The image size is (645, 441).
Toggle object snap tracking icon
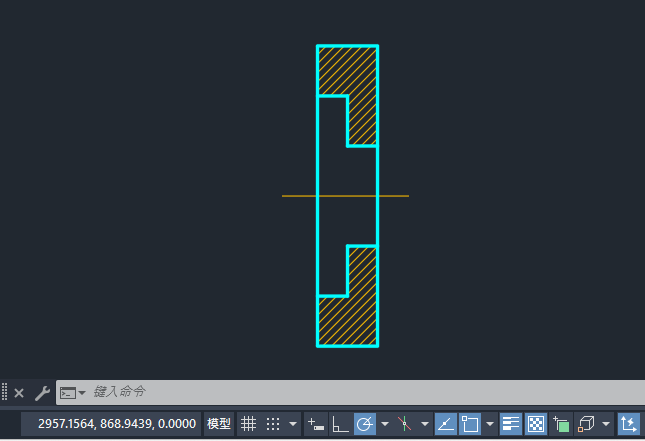(446, 424)
